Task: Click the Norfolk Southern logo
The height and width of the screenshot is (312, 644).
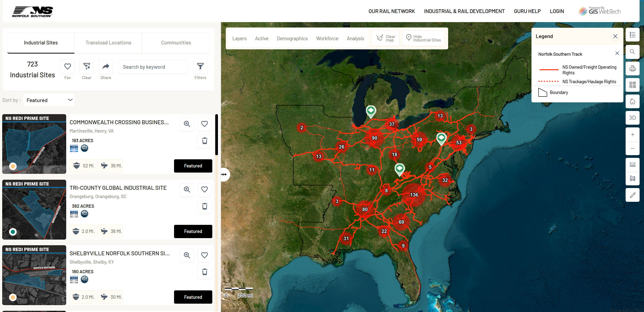Action: click(x=33, y=12)
